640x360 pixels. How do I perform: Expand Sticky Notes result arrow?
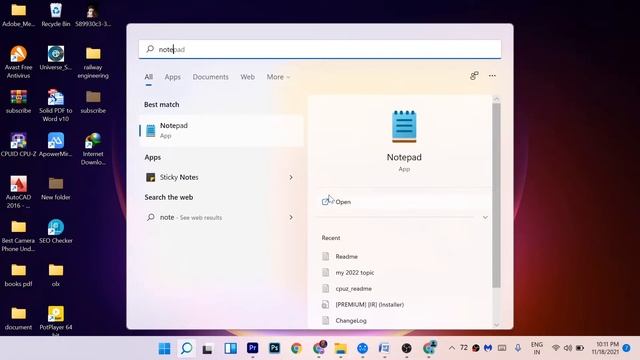pos(291,177)
